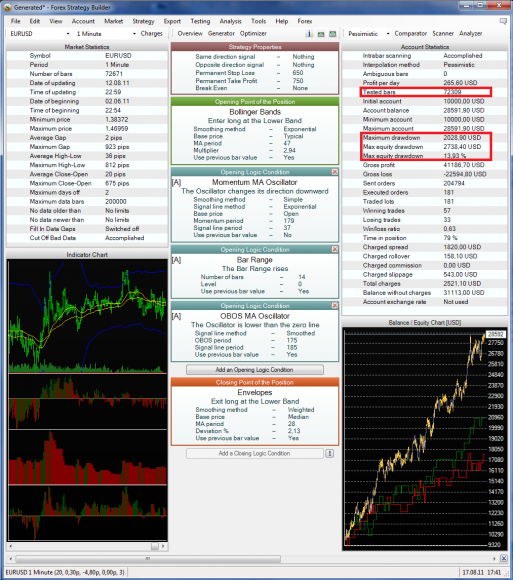
Task: Click the Maximum Gap 923 pips row
Action: coord(87,147)
